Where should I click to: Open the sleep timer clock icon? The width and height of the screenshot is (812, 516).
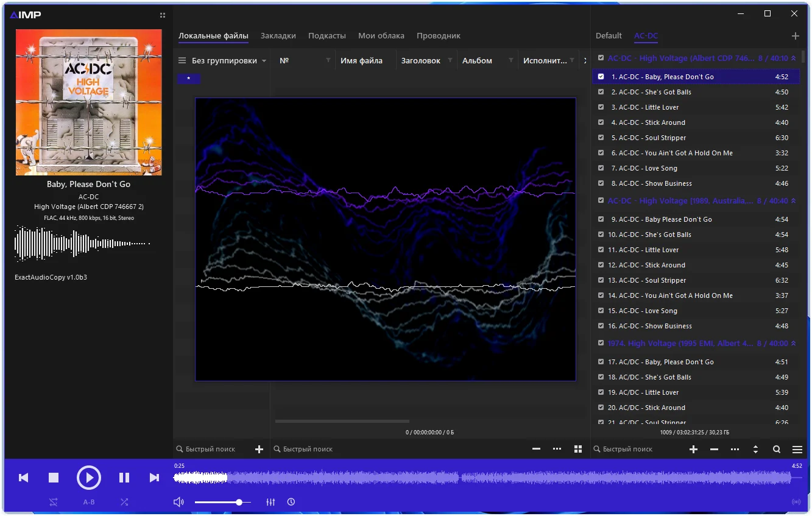click(x=291, y=502)
